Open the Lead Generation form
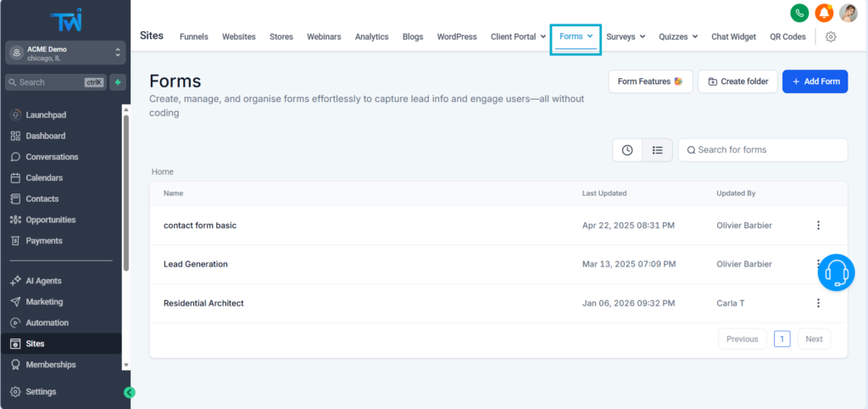 pos(196,265)
